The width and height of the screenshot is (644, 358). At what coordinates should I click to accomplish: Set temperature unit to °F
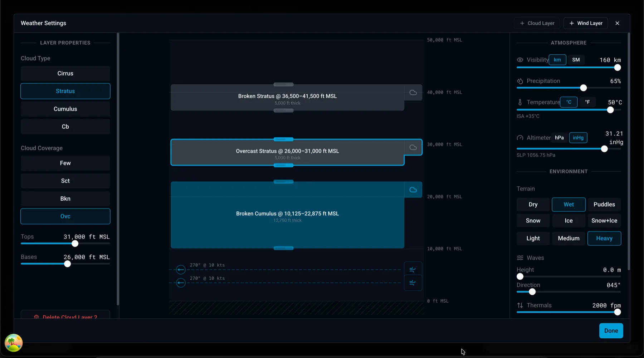(587, 102)
